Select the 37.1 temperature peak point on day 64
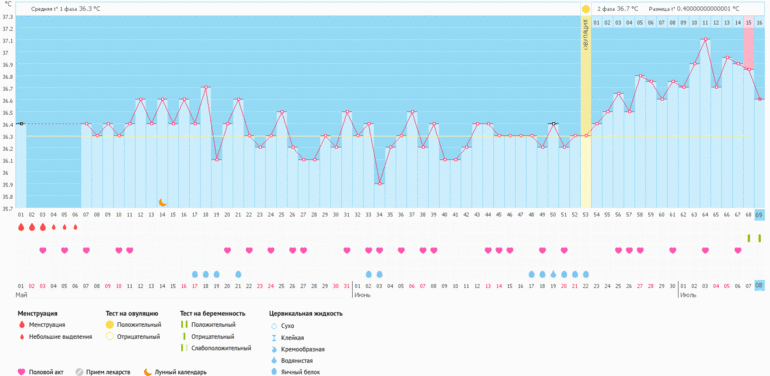770x376 pixels. 705,39
